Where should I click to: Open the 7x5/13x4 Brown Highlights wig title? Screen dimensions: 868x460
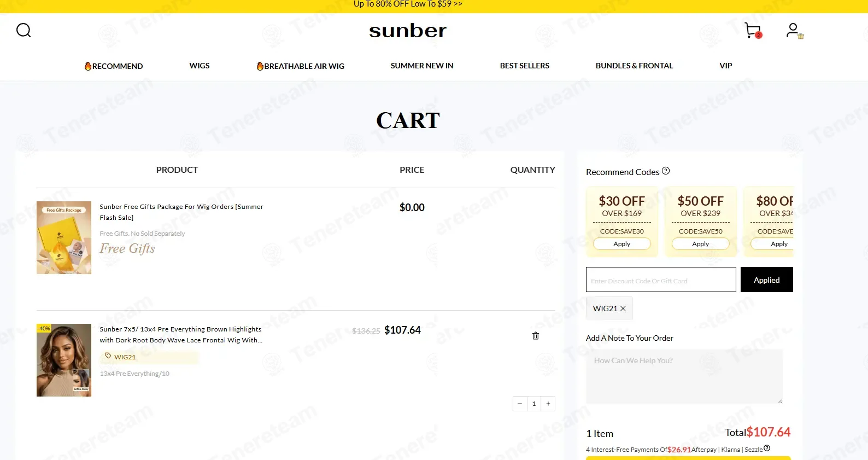tap(181, 335)
